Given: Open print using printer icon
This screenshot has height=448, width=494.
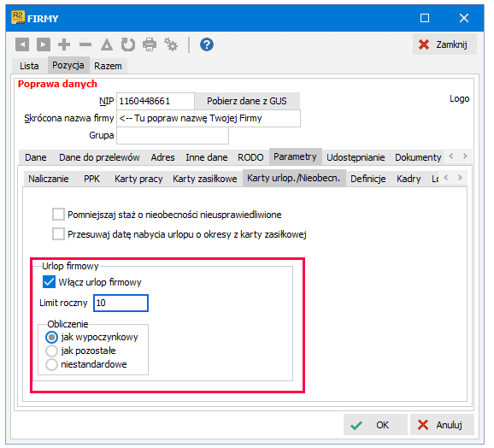Looking at the screenshot, I should coord(150,44).
